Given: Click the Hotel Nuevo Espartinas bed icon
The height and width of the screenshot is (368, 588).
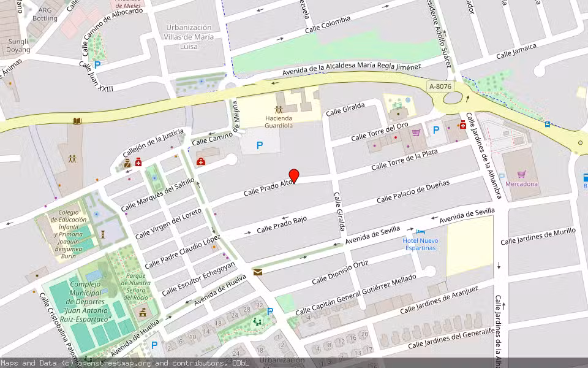Looking at the screenshot, I should [x=421, y=232].
